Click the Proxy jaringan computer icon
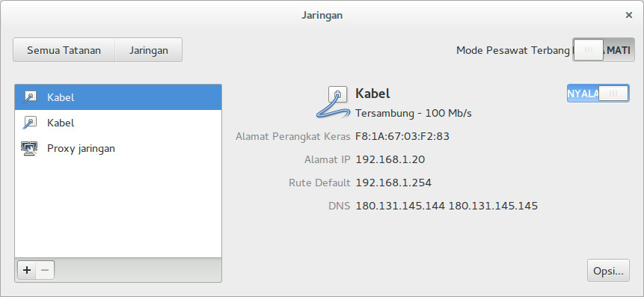This screenshot has height=297, width=644. tap(29, 148)
